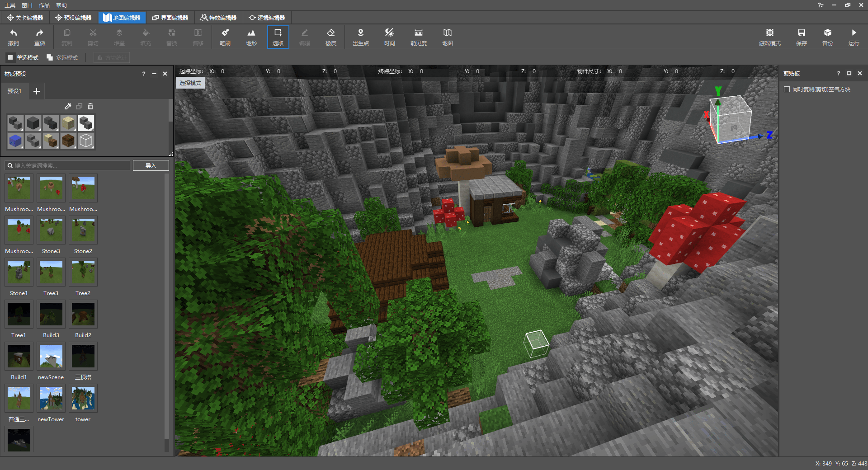Select the sand block material swatch
The height and width of the screenshot is (470, 868).
pos(68,123)
